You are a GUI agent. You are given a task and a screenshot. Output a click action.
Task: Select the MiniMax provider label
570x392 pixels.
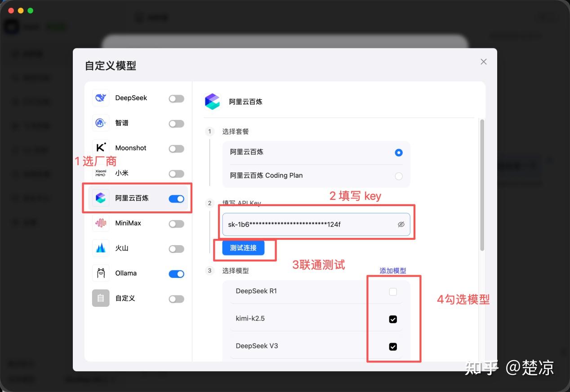pyautogui.click(x=128, y=223)
